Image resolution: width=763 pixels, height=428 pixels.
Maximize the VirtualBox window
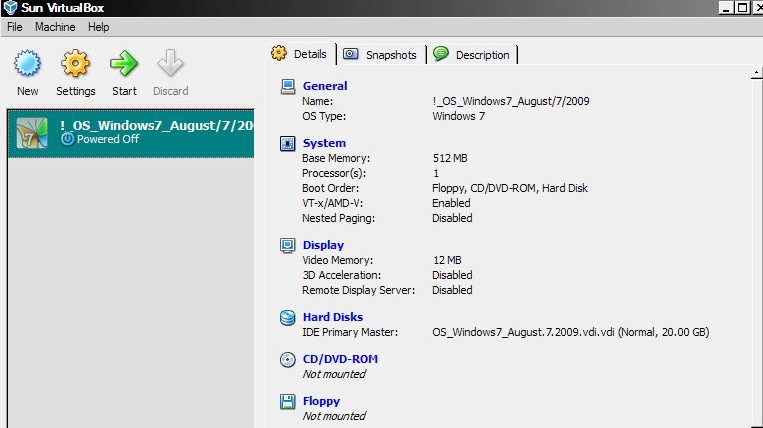(742, 8)
